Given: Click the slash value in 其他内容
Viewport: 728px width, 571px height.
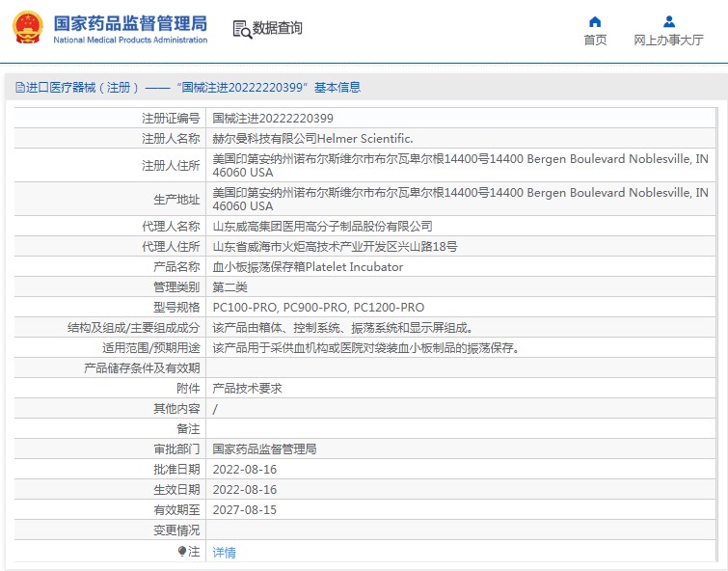Looking at the screenshot, I should pyautogui.click(x=215, y=409).
